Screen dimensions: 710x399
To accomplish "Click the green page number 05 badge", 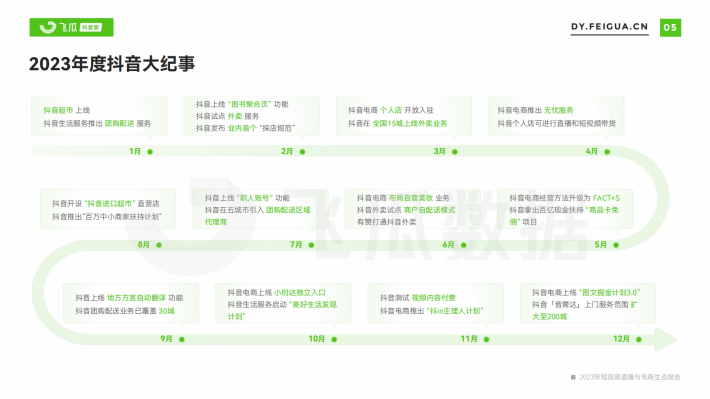I will (x=670, y=28).
